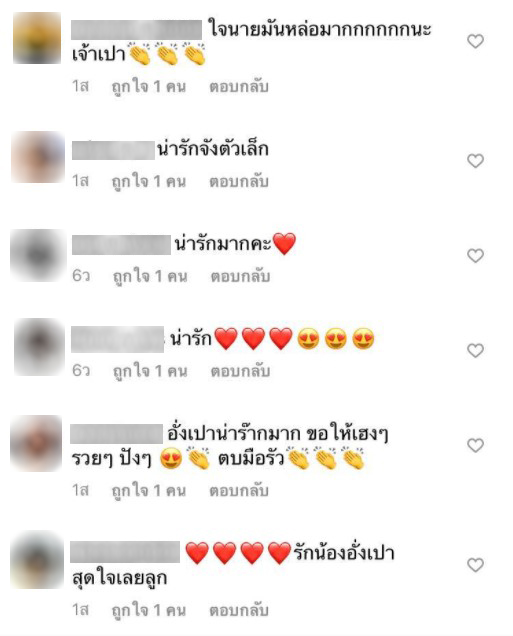
Task: Tap heart icon beside 'น่ารักจังตัวเล็ก' comment
Action: pyautogui.click(x=475, y=161)
